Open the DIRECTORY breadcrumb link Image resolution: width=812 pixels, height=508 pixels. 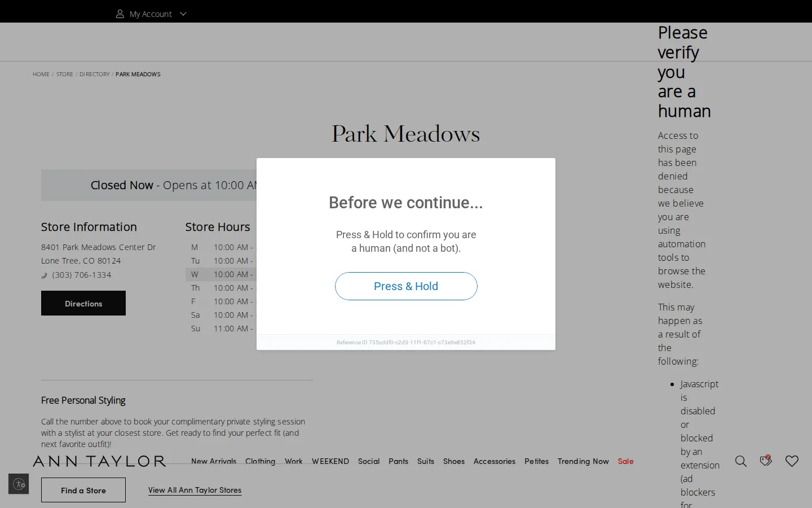95,74
